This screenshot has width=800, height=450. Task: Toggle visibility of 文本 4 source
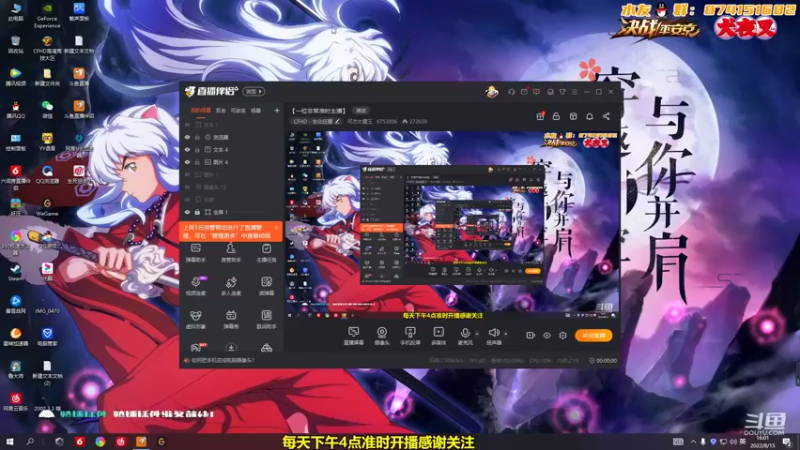(187, 149)
